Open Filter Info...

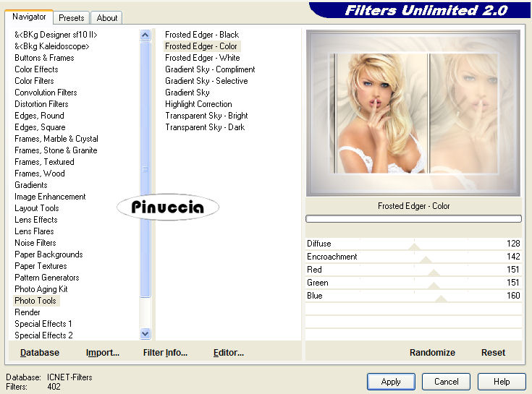165,353
